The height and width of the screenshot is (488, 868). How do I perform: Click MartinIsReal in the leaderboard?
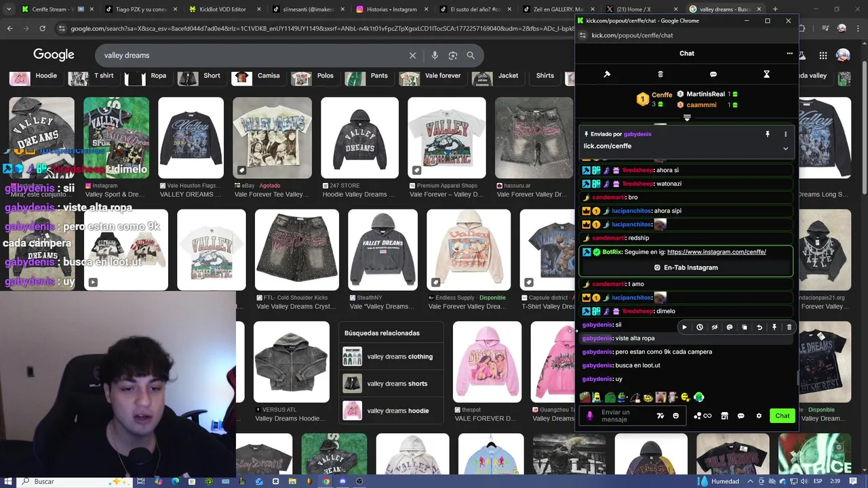(705, 94)
